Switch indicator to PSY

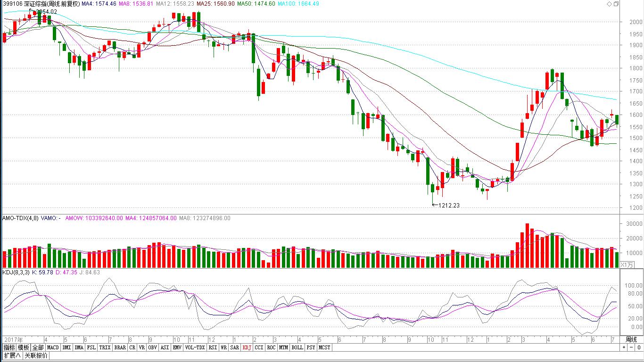[311, 347]
